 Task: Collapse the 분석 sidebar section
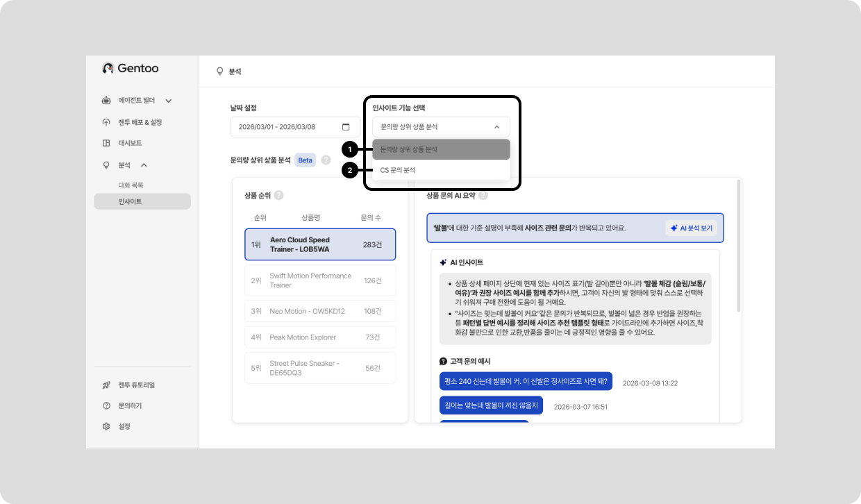click(x=144, y=165)
